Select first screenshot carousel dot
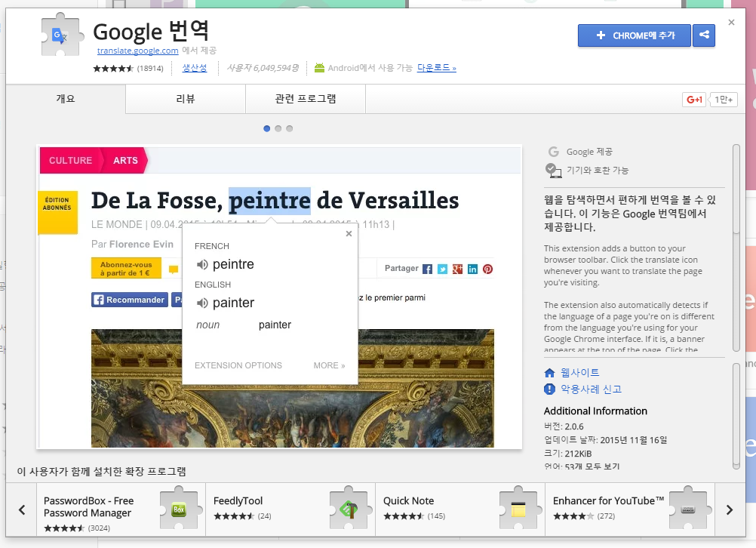The height and width of the screenshot is (548, 756). tap(266, 128)
